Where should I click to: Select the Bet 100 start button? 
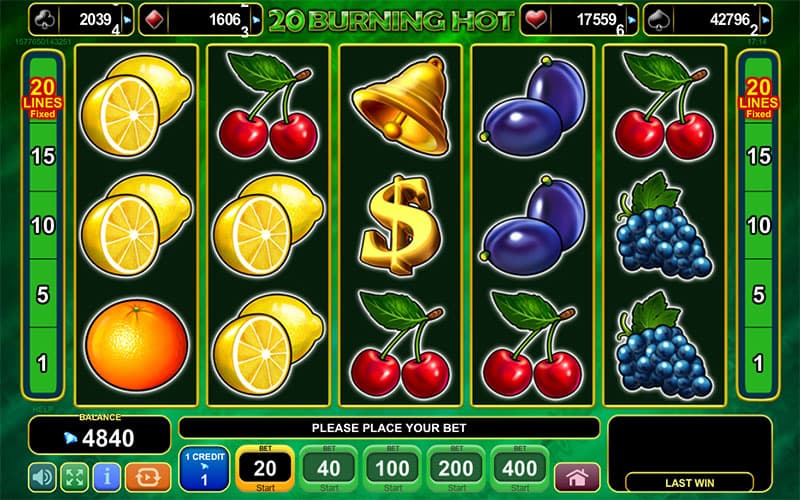(392, 468)
